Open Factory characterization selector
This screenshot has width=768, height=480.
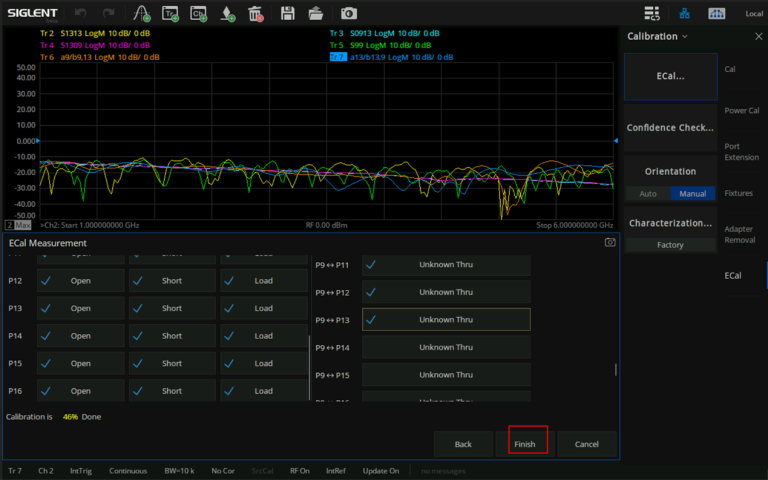coord(670,245)
